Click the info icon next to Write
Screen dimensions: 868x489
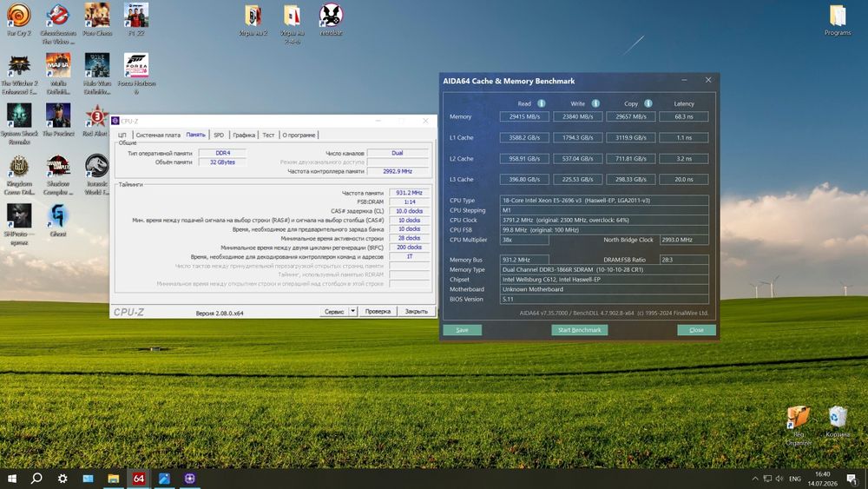click(595, 103)
